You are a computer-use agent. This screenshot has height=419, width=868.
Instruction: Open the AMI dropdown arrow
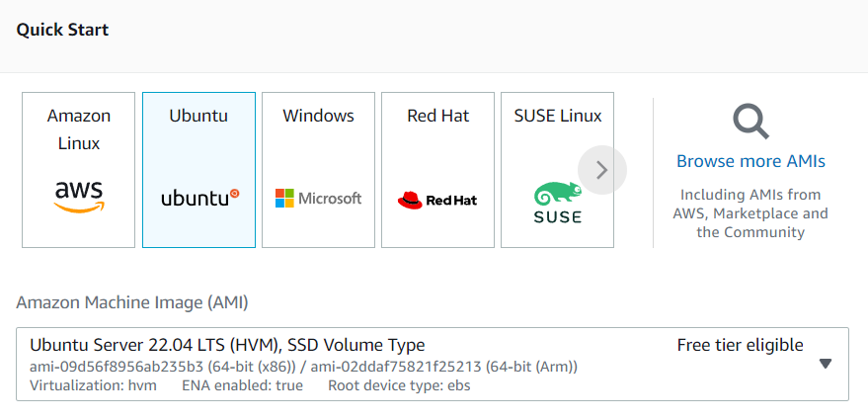826,364
